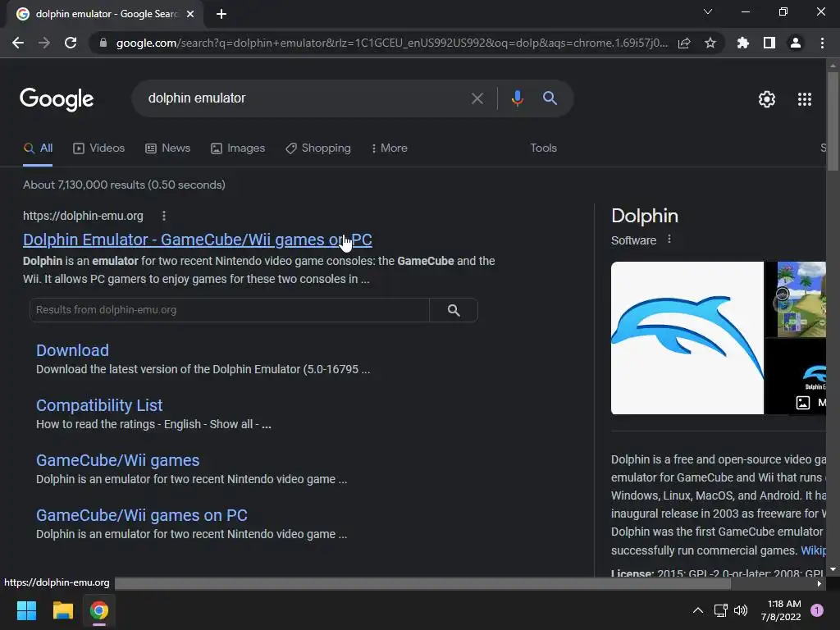The width and height of the screenshot is (840, 630).
Task: Bookmark this page with star icon
Action: tap(710, 43)
